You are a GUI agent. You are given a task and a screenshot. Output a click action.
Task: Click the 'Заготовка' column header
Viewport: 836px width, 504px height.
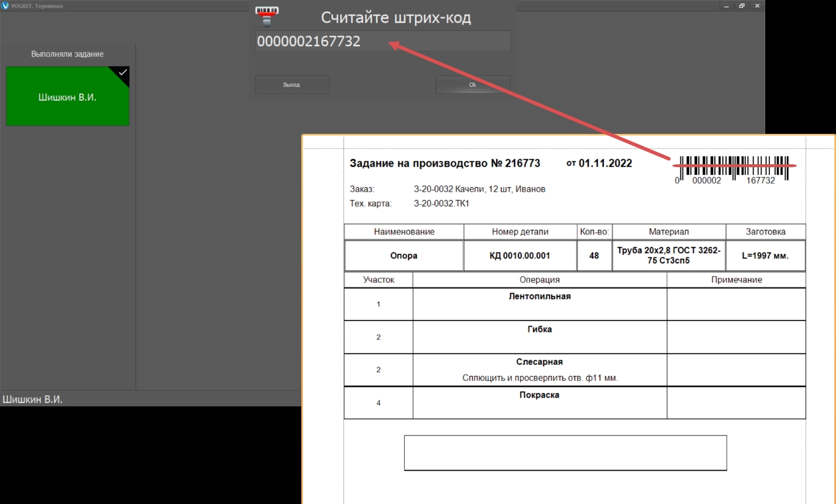point(765,232)
